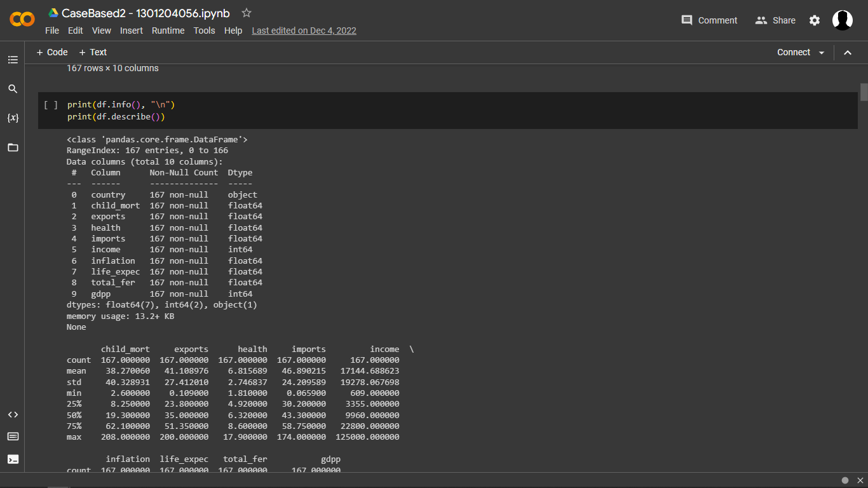Open the Files folder panel
868x488 pixels.
13,147
